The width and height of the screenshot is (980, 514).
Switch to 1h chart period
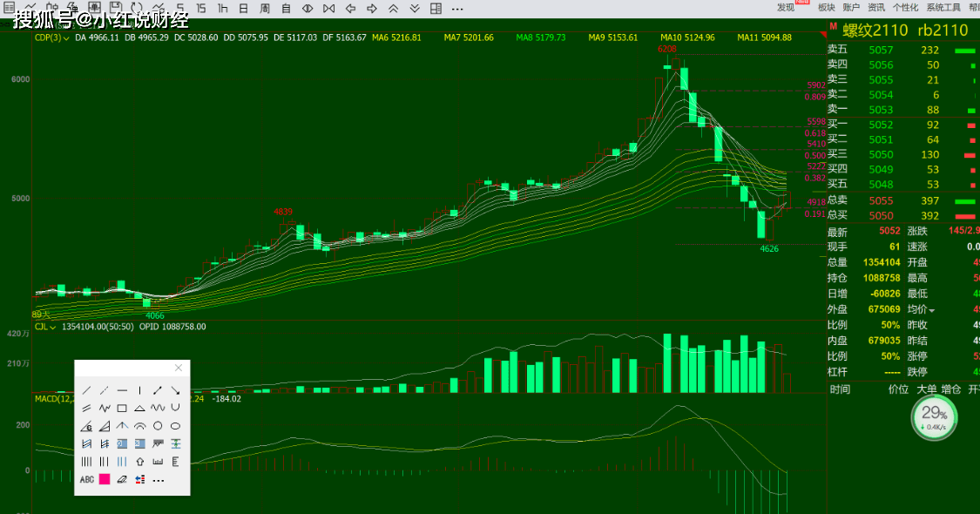coord(222,9)
